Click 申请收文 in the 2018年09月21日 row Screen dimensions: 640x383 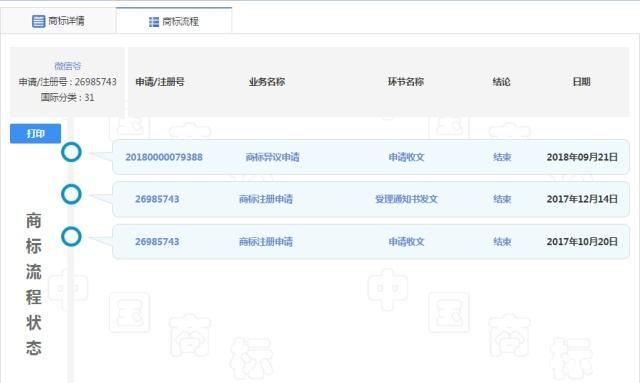(x=406, y=157)
